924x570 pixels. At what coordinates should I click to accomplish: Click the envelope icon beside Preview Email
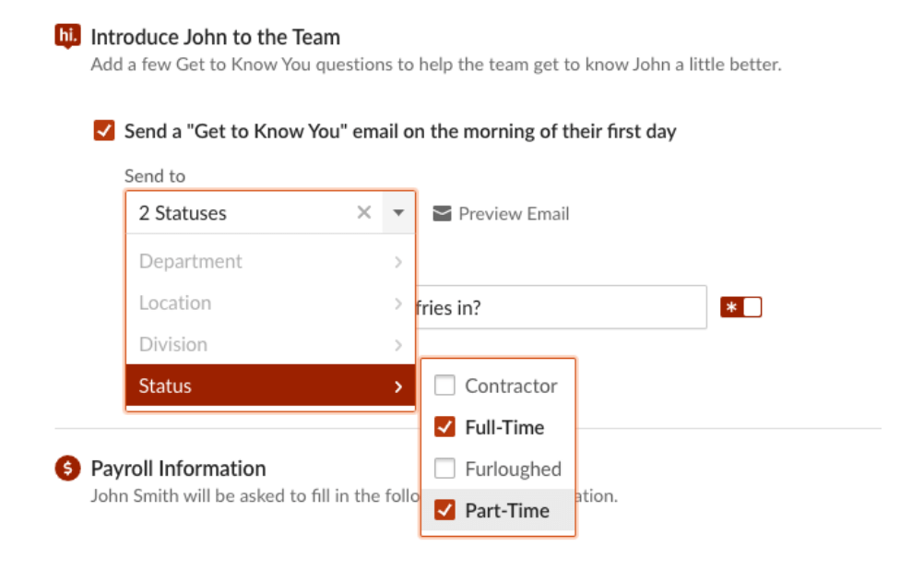442,213
